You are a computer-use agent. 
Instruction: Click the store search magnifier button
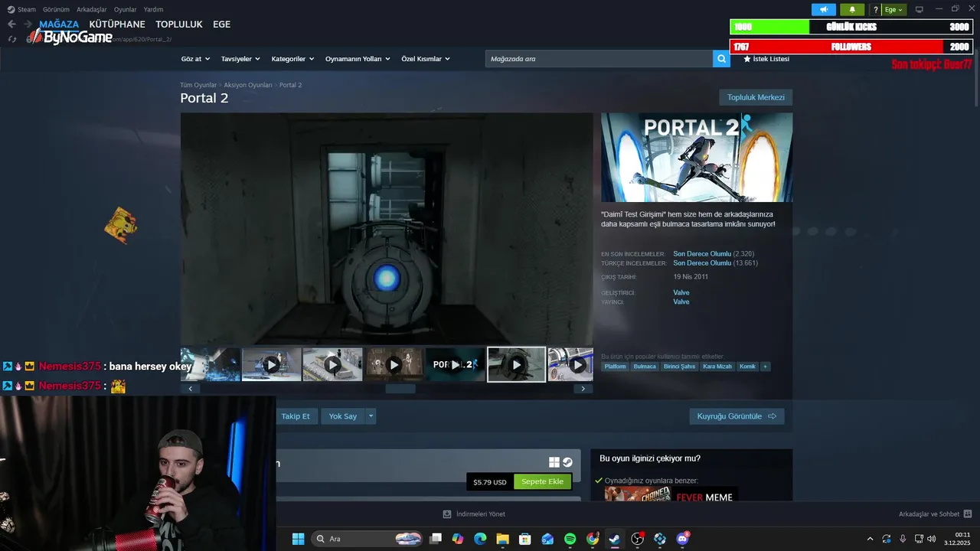click(721, 59)
